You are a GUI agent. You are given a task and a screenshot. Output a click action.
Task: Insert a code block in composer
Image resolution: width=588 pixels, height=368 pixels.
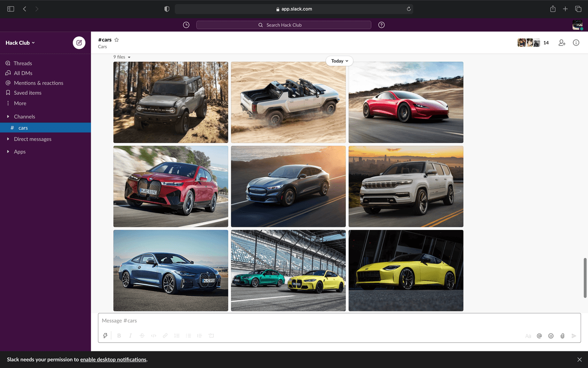[x=211, y=336]
